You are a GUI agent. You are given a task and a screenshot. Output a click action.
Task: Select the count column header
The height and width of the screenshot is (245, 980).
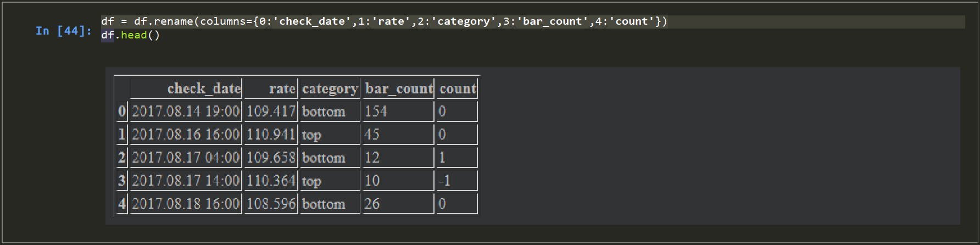(457, 89)
